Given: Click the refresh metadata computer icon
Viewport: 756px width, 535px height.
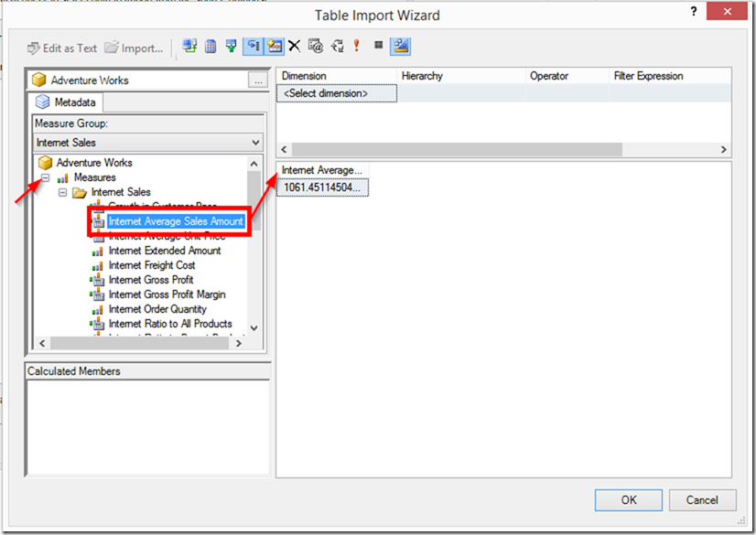Looking at the screenshot, I should 189,47.
